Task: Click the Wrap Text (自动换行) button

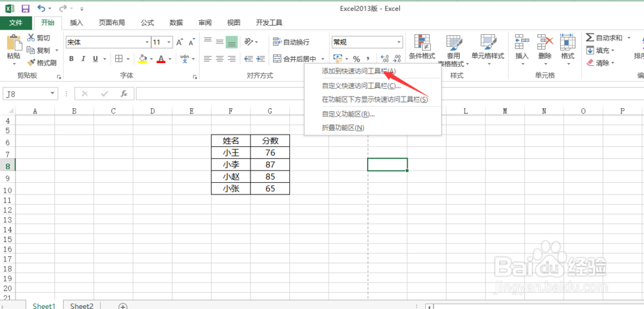Action: coord(291,42)
